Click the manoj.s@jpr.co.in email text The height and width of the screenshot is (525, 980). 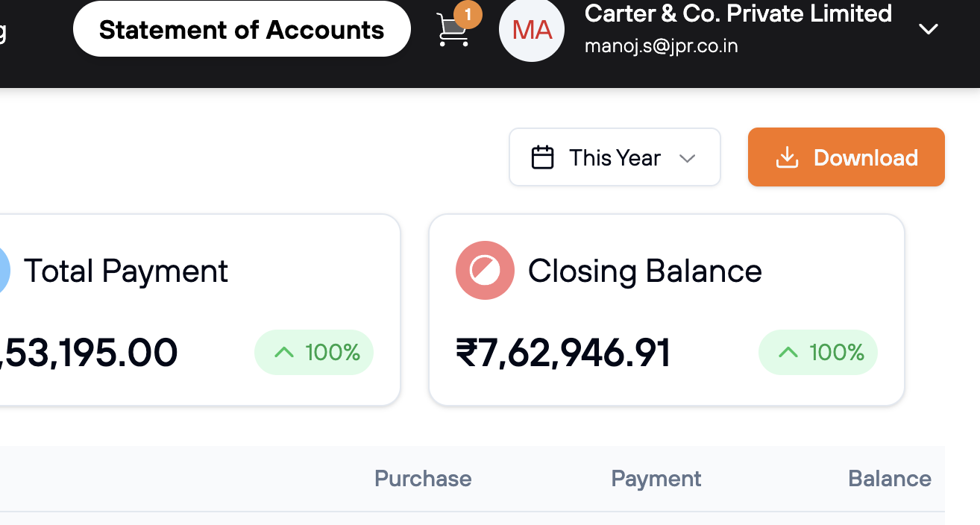coord(662,46)
